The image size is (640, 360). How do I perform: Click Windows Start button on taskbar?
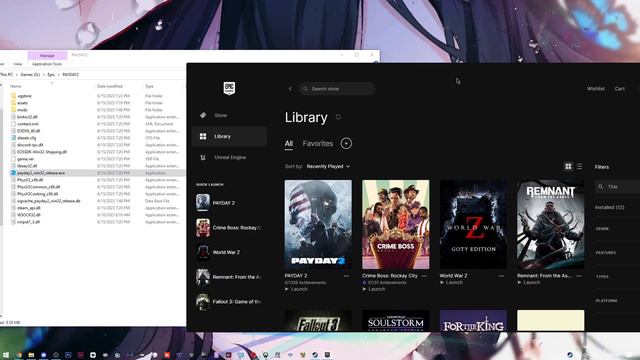pyautogui.click(x=6, y=355)
